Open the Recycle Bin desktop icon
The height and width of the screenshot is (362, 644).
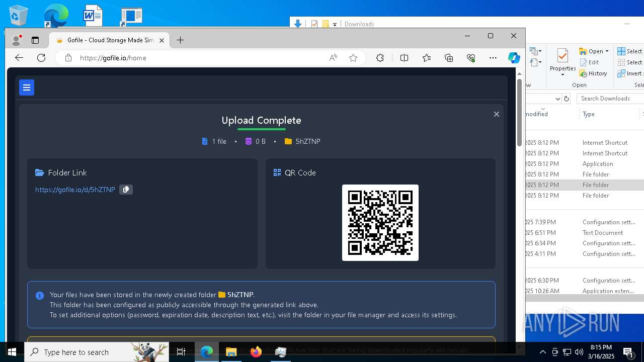[18, 15]
